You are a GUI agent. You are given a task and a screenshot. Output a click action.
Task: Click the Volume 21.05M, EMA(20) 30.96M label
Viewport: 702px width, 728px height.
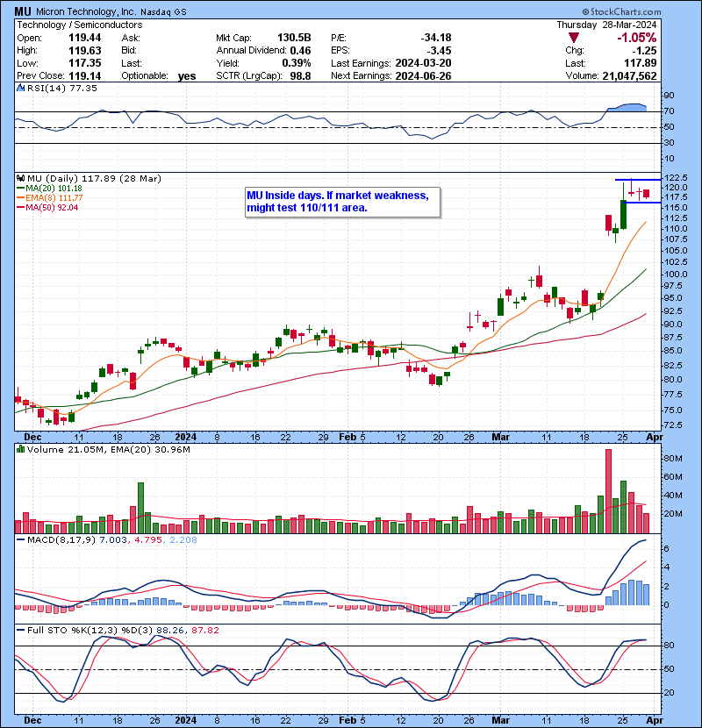[x=109, y=449]
